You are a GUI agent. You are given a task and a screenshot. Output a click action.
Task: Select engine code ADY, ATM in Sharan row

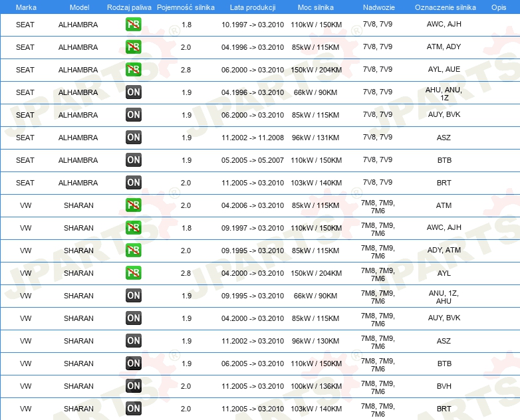tap(444, 250)
